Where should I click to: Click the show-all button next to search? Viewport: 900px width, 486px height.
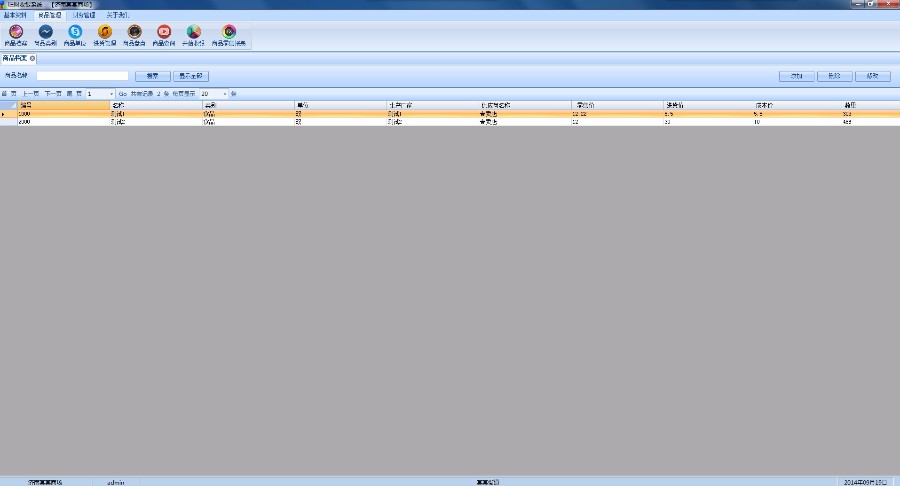tap(190, 76)
